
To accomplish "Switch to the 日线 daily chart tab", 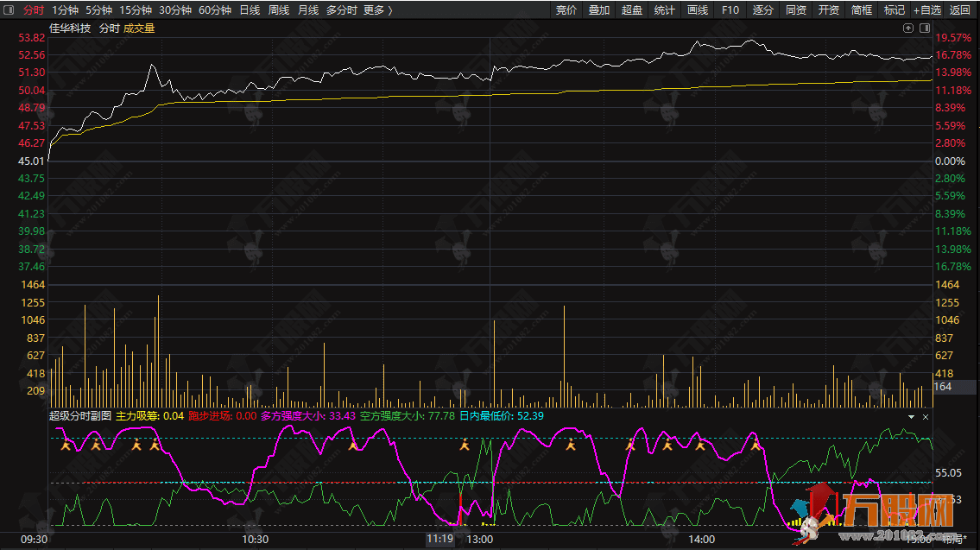I will pyautogui.click(x=250, y=10).
